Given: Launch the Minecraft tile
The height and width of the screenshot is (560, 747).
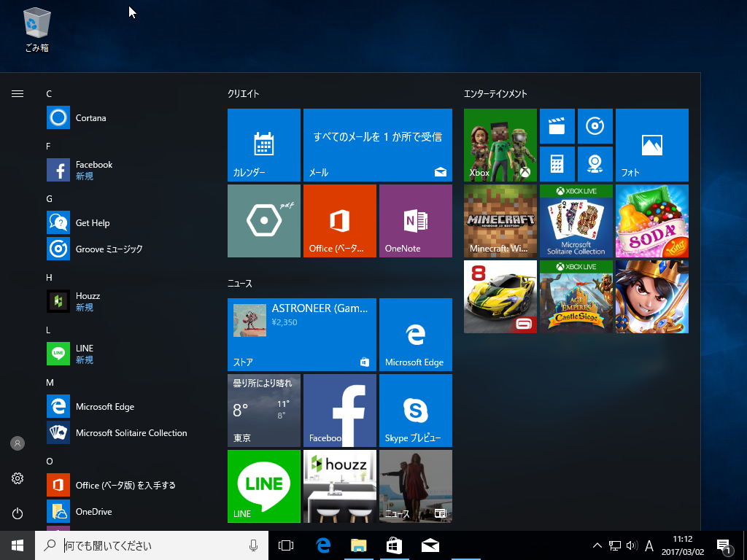Looking at the screenshot, I should (x=500, y=221).
